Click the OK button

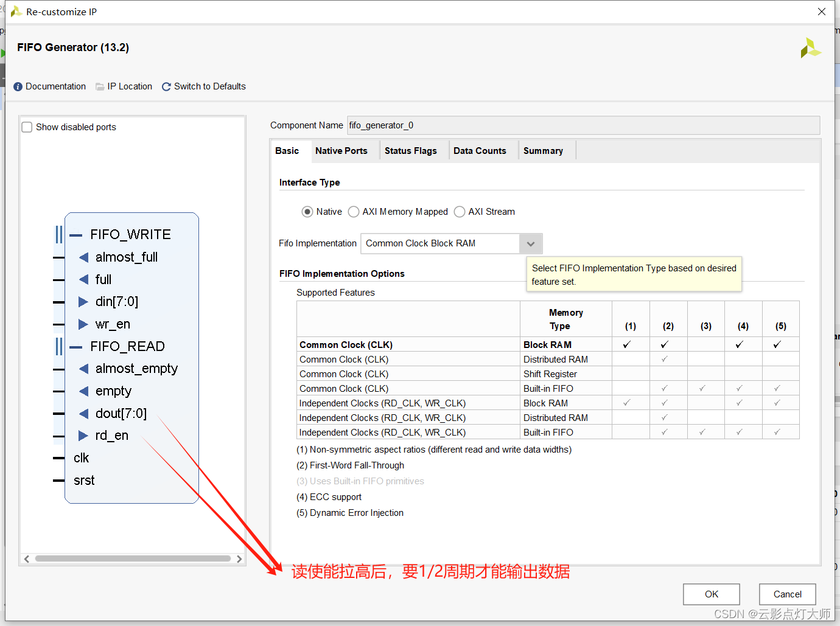coord(712,594)
